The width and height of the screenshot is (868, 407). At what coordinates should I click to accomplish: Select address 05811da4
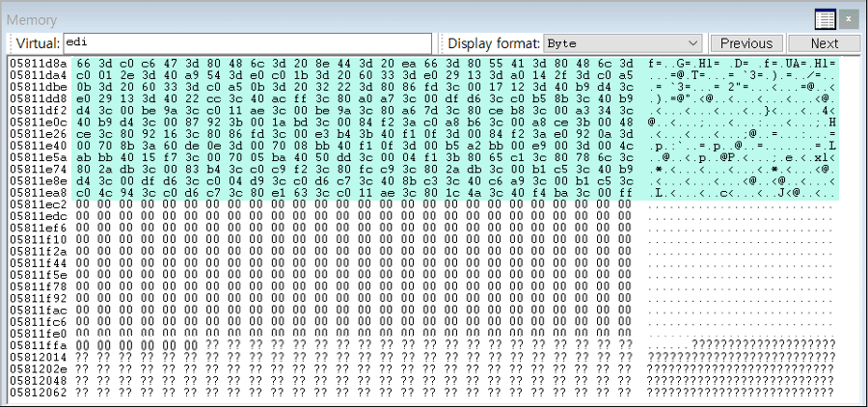coord(39,74)
